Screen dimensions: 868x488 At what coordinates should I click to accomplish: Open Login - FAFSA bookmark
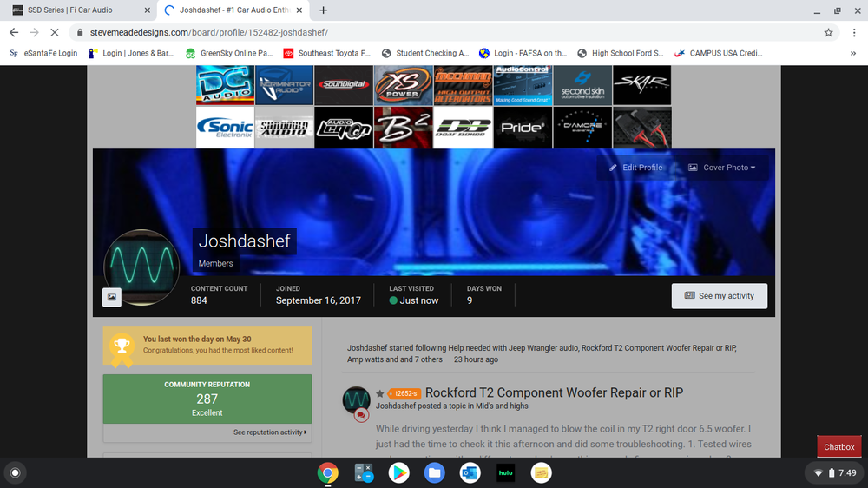(x=523, y=53)
